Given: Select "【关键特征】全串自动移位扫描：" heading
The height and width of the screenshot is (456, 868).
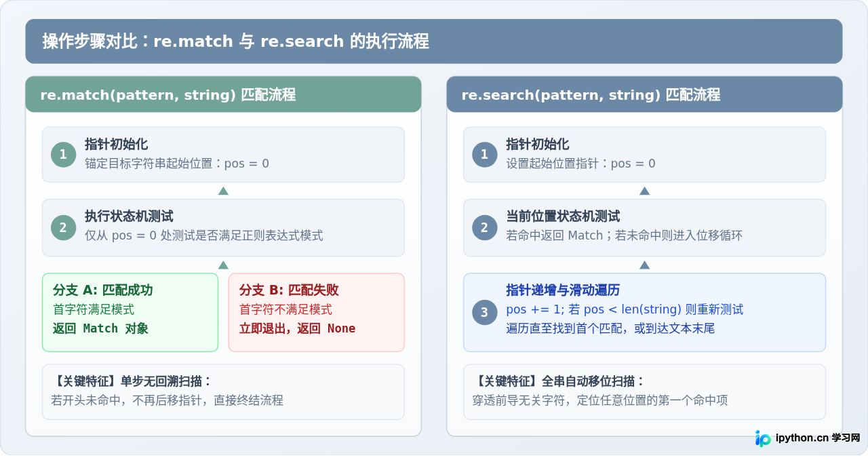Looking at the screenshot, I should pos(559,381).
